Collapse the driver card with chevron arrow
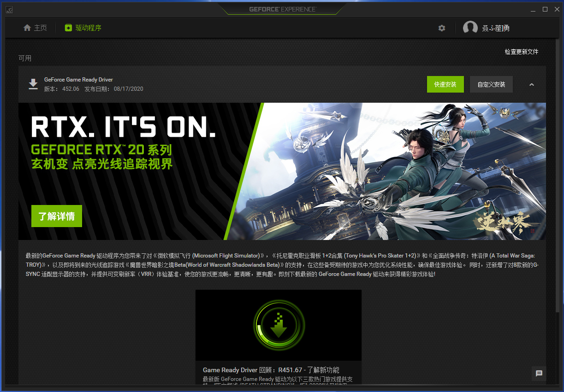Viewport: 564px width, 392px height. 532,84
